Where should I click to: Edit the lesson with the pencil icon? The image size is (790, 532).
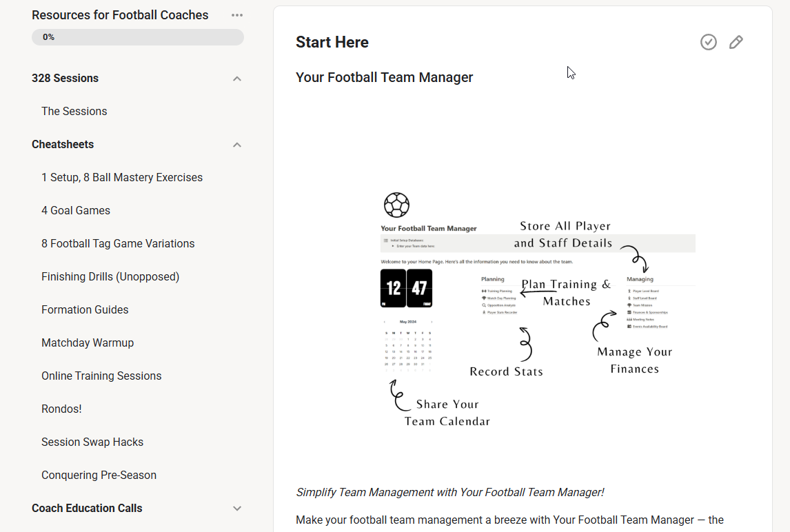[x=736, y=42]
